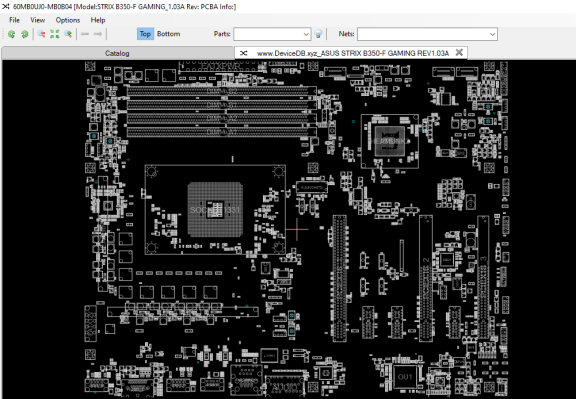Image resolution: width=576 pixels, height=399 pixels.
Task: Click the fit-to-window green arrows icon
Action: pyautogui.click(x=55, y=34)
